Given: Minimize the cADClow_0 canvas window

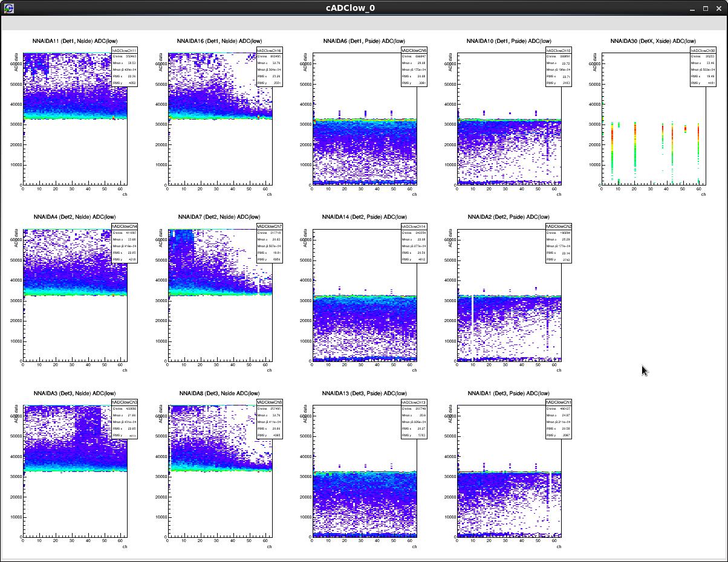Looking at the screenshot, I should tap(693, 8).
